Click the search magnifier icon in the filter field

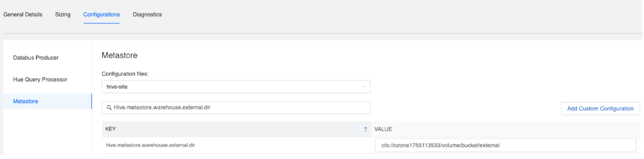coord(109,108)
